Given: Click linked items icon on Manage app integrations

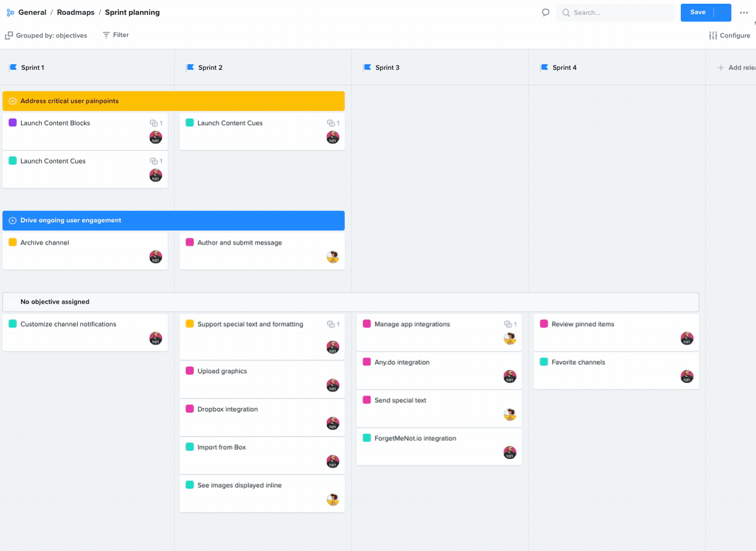Looking at the screenshot, I should pyautogui.click(x=507, y=325).
